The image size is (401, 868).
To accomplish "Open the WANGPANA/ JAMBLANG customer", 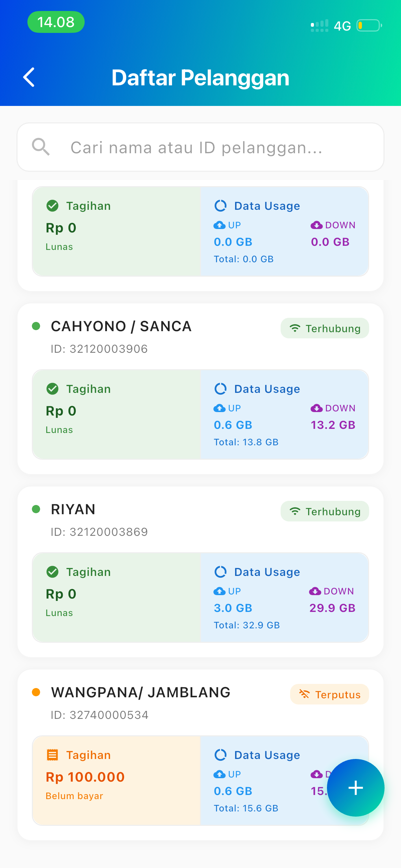I will pos(141,692).
